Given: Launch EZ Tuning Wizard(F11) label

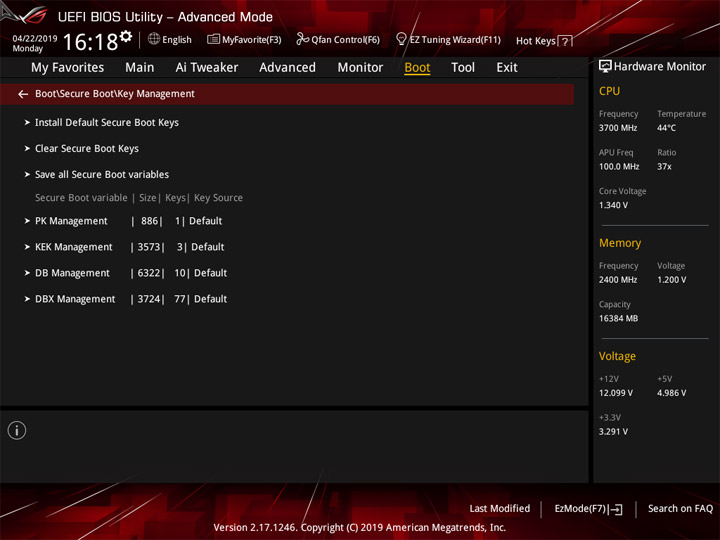Looking at the screenshot, I should (x=455, y=40).
